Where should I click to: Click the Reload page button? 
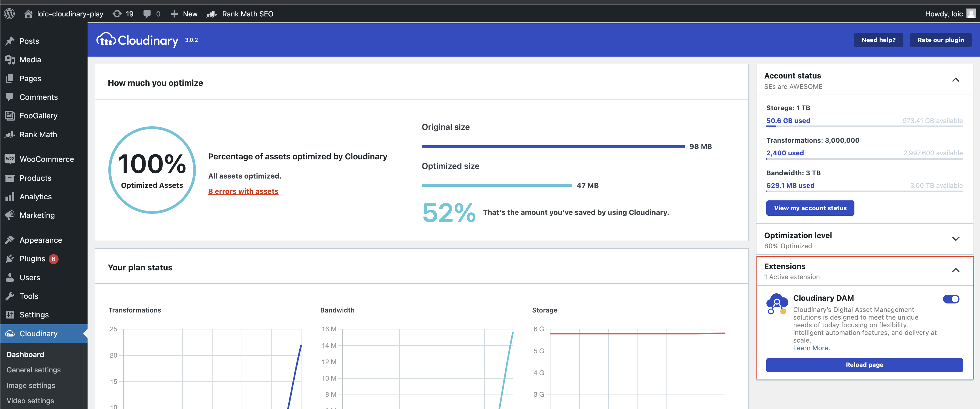864,365
